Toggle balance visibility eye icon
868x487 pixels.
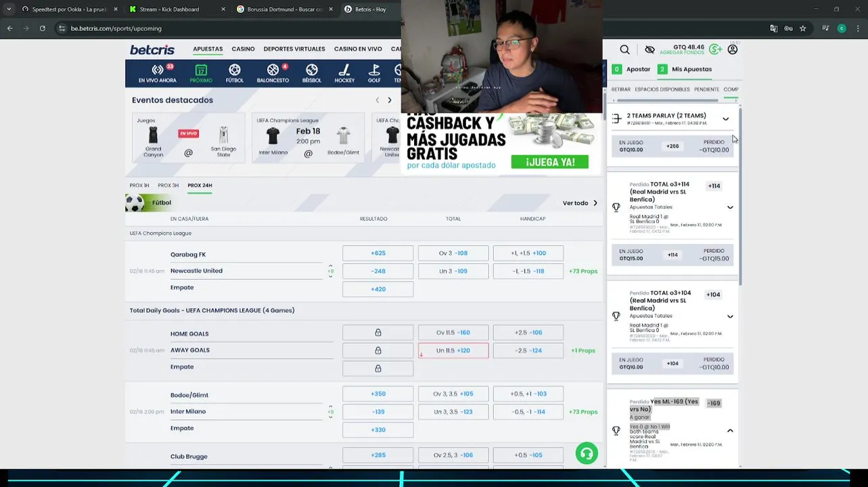click(649, 49)
